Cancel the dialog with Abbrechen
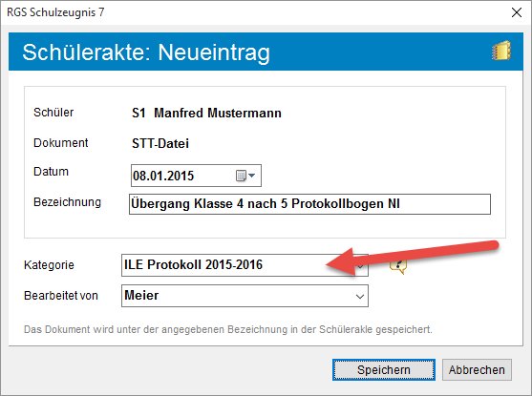532x396 pixels. tap(477, 369)
